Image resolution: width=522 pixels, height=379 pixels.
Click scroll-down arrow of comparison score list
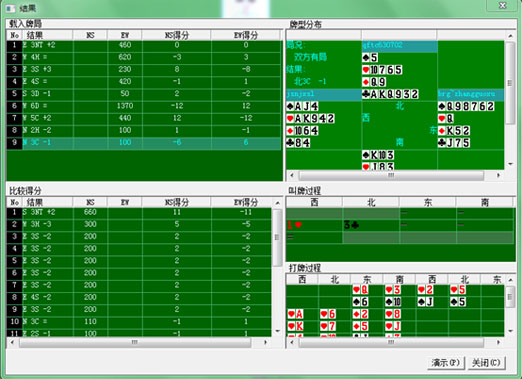277,331
